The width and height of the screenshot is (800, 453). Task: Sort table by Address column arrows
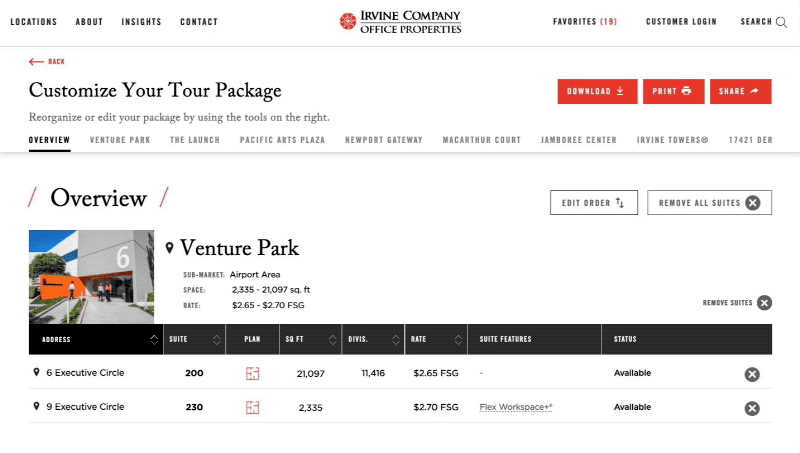pyautogui.click(x=154, y=340)
